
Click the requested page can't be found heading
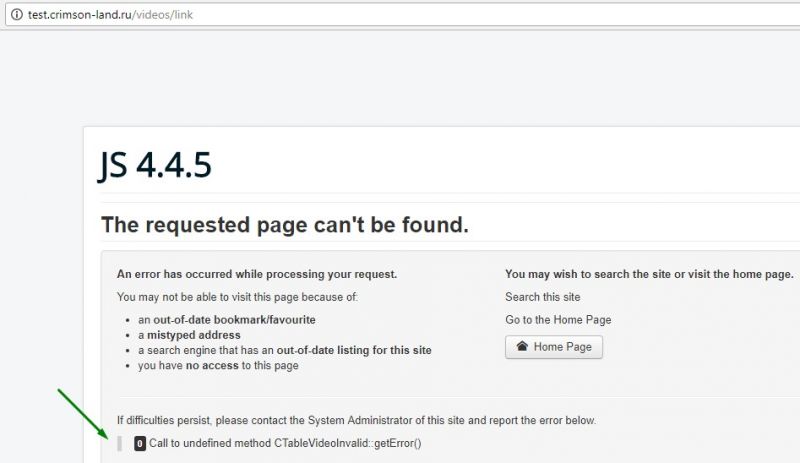[285, 225]
